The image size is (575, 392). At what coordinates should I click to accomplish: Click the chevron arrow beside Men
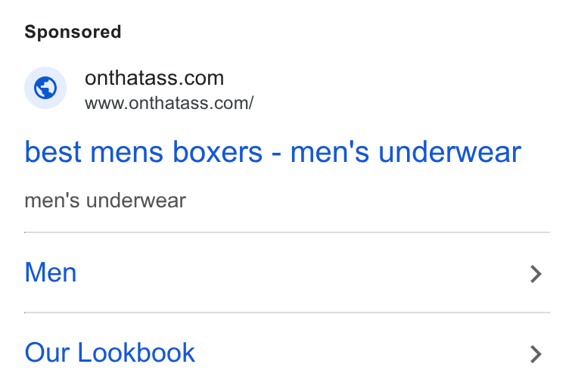[x=536, y=274]
